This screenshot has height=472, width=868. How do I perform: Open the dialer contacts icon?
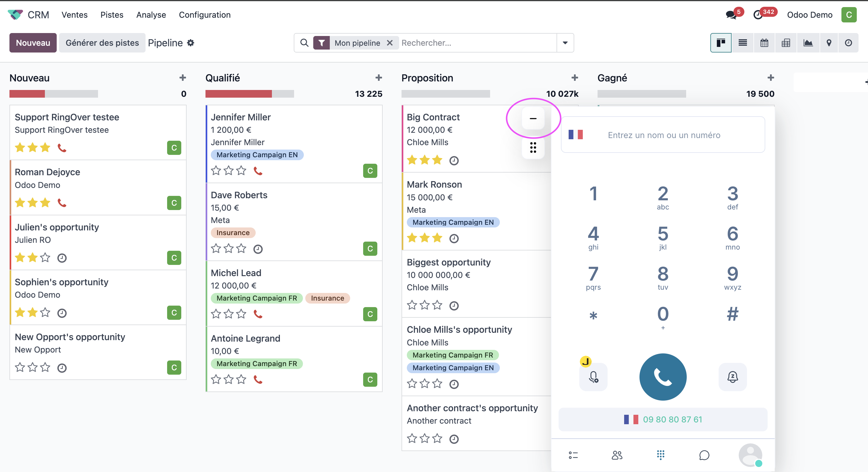(x=617, y=455)
